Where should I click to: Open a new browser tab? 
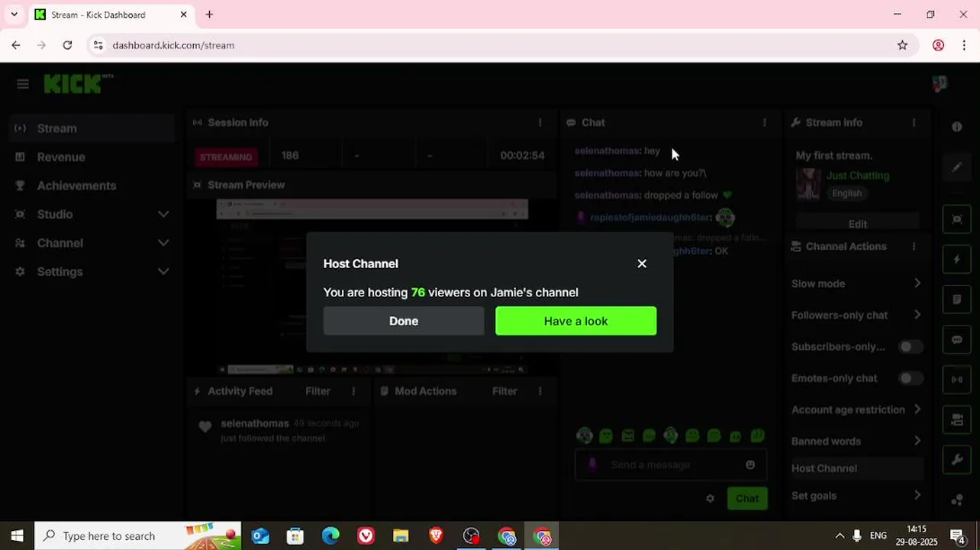[x=209, y=15]
